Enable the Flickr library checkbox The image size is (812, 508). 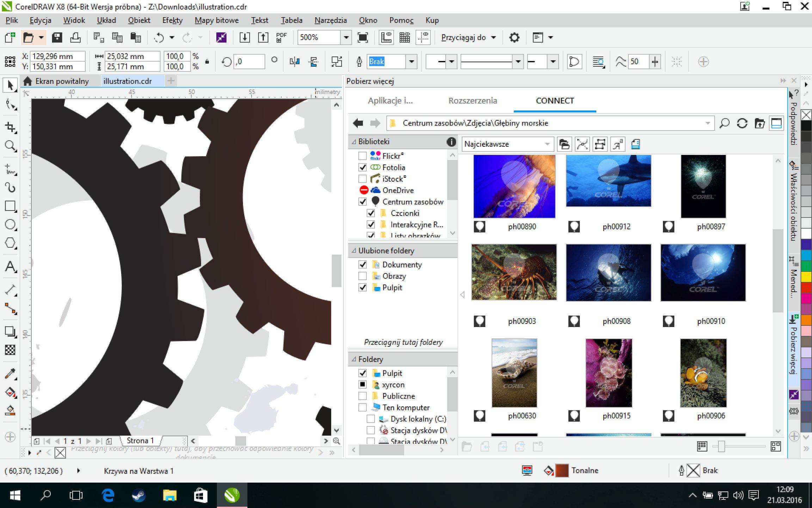362,156
